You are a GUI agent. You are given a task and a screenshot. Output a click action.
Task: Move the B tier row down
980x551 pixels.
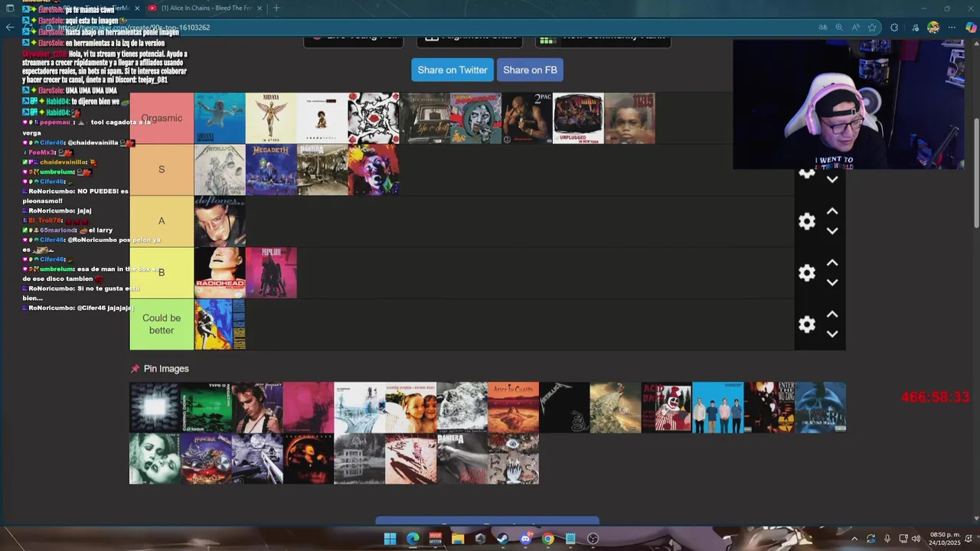click(x=832, y=282)
